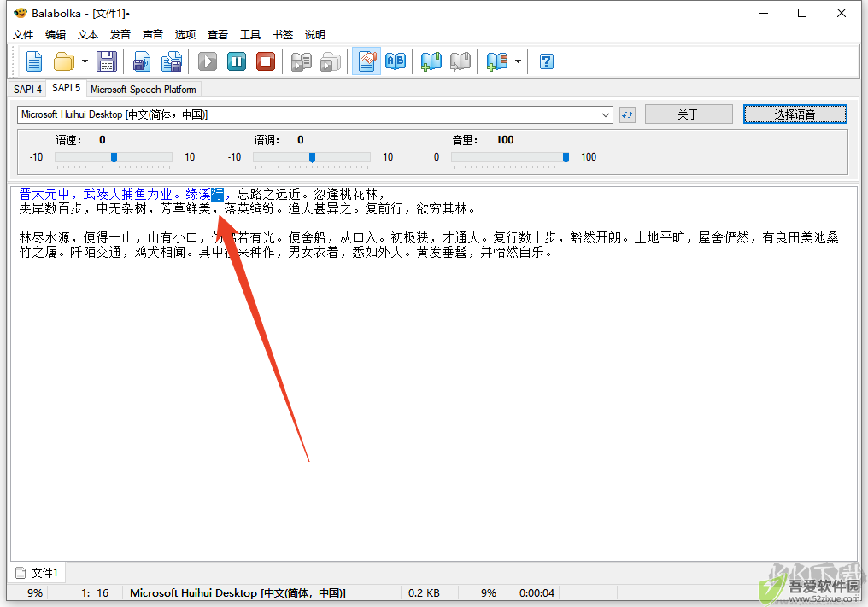Save document with the floppy disk icon
This screenshot has height=607, width=868.
click(106, 61)
